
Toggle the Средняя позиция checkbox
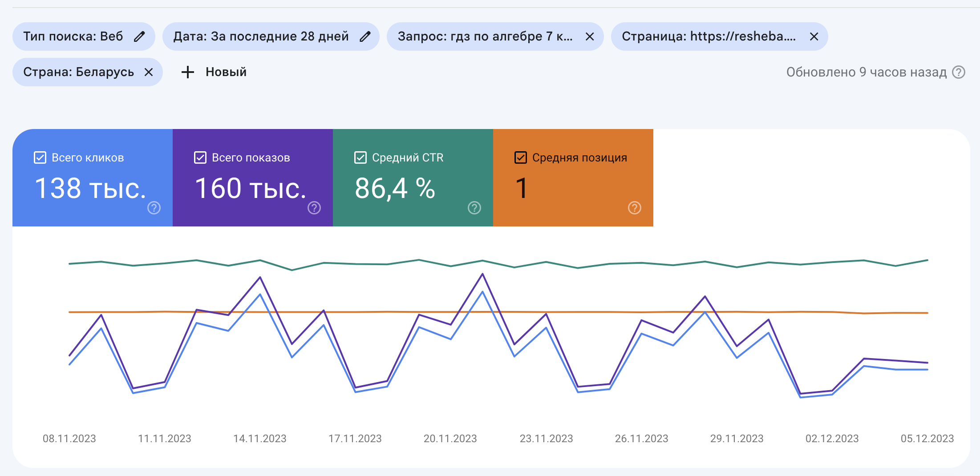click(x=521, y=157)
